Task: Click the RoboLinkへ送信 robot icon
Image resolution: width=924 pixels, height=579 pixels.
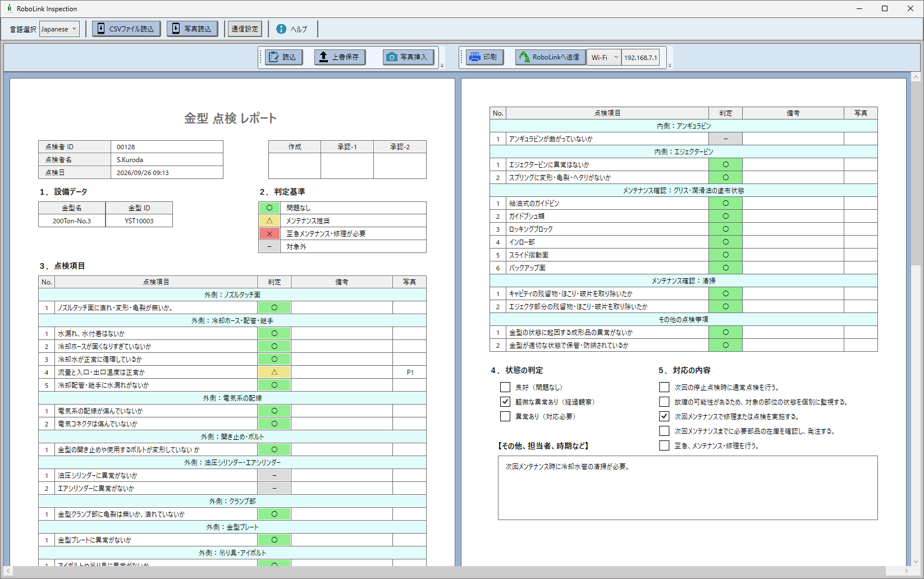Action: [x=524, y=57]
